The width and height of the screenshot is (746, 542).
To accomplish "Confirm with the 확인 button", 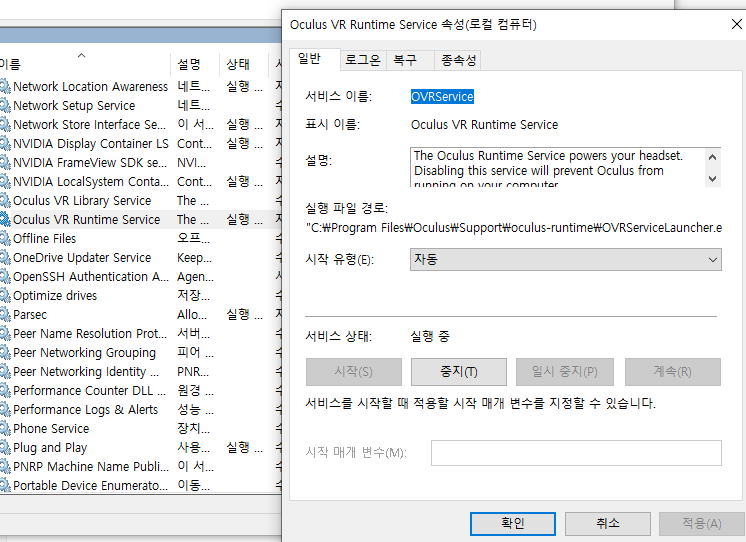I will [x=513, y=523].
